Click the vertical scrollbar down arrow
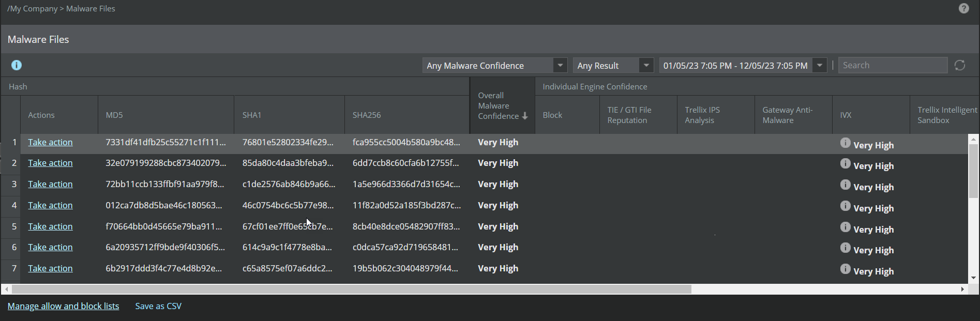 coord(973,278)
